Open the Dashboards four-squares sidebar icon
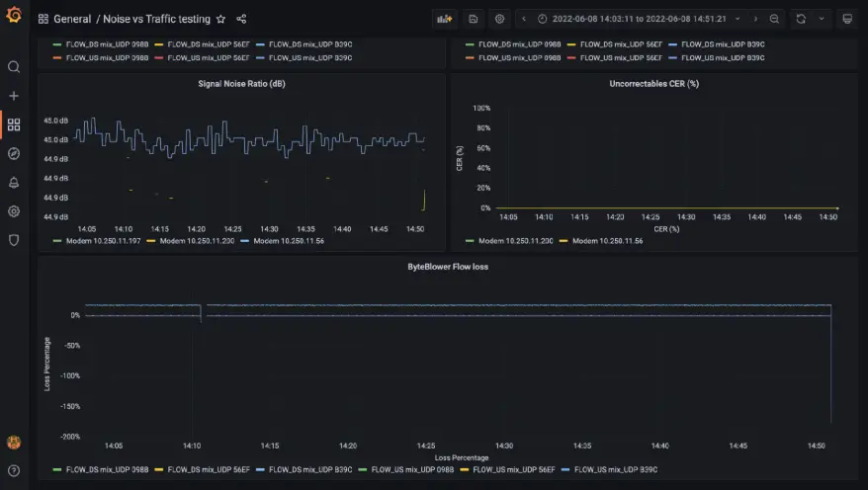 pyautogui.click(x=14, y=124)
